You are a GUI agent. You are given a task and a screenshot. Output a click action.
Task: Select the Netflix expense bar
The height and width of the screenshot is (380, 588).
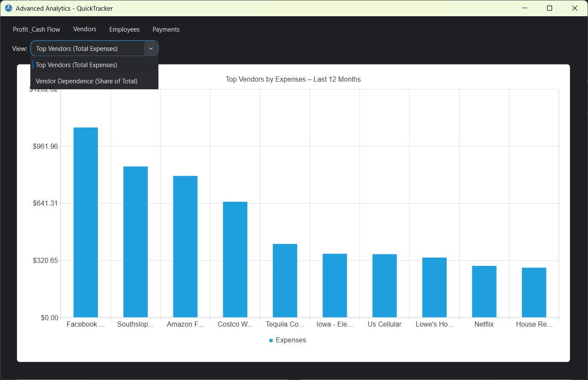pos(484,291)
